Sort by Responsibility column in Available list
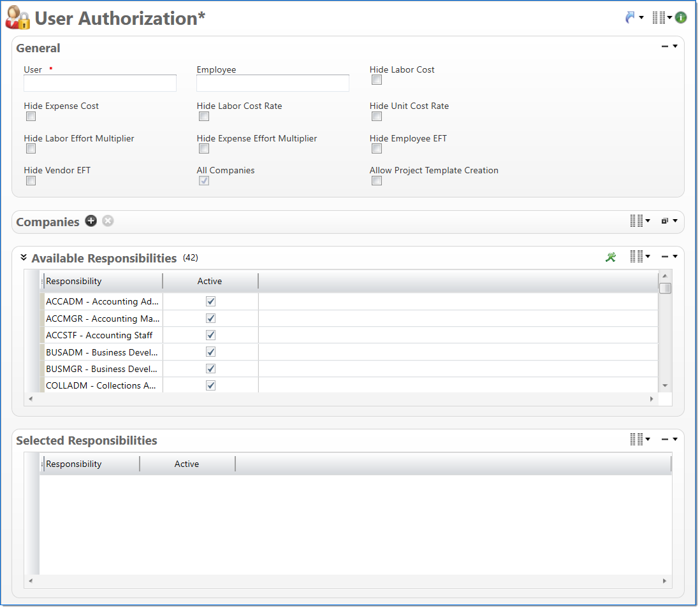The width and height of the screenshot is (700, 609). (x=102, y=281)
